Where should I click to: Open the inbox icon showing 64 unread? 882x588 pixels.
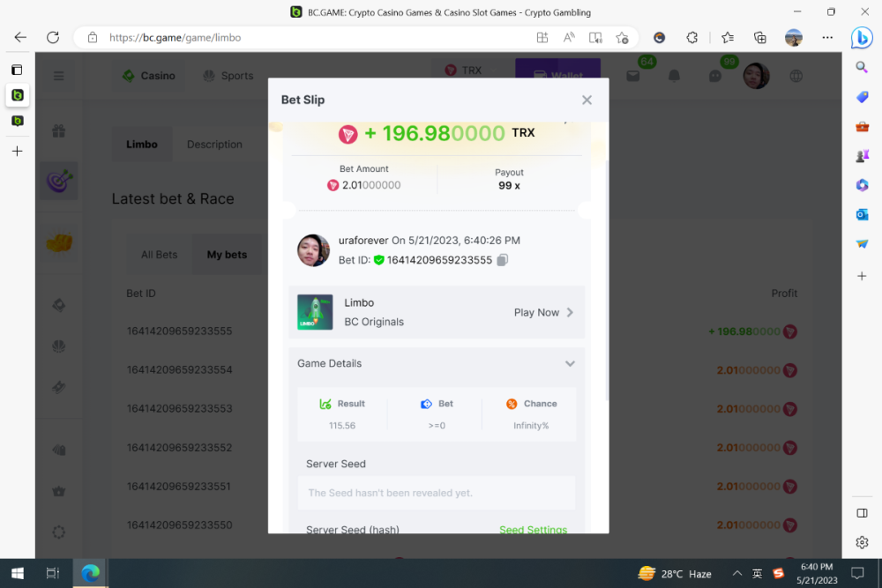632,76
